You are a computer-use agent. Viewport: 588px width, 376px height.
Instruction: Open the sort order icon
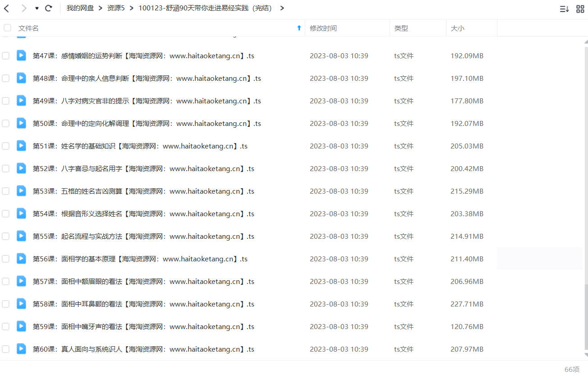(x=564, y=9)
